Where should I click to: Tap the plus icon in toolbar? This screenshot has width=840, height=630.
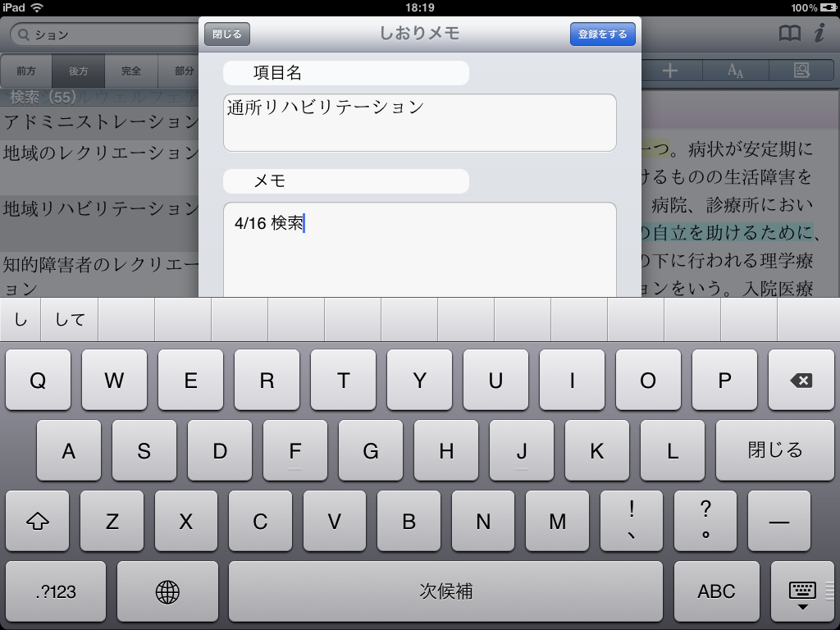click(670, 71)
